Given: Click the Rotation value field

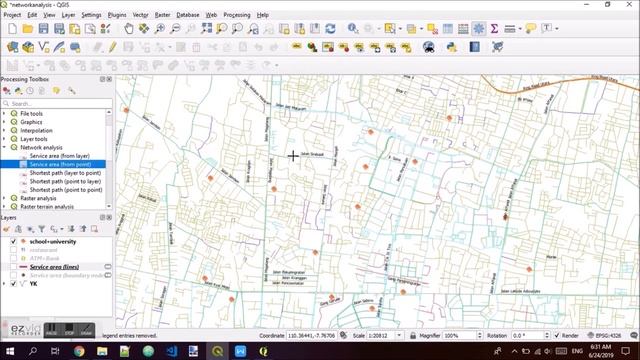Looking at the screenshot, I should (527, 336).
